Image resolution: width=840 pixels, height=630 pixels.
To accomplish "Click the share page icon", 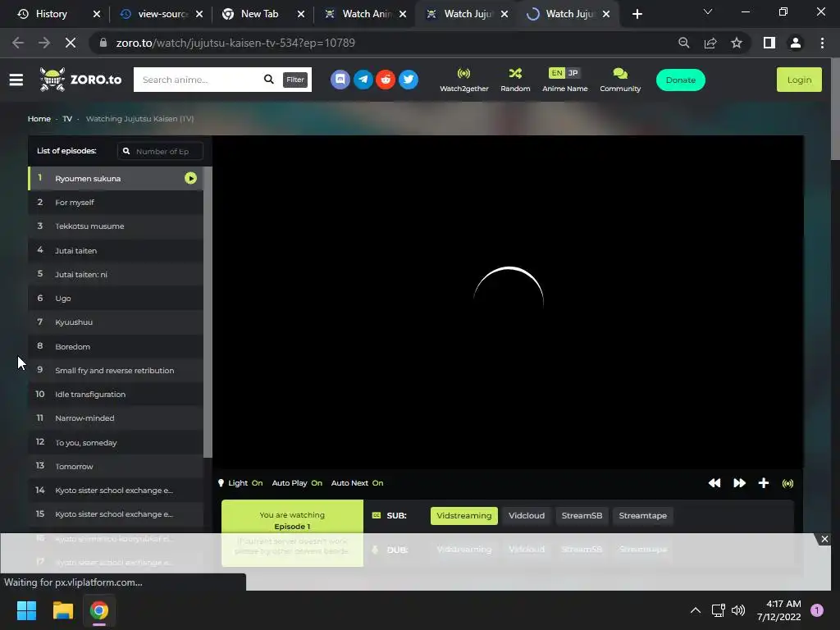I will [x=710, y=43].
